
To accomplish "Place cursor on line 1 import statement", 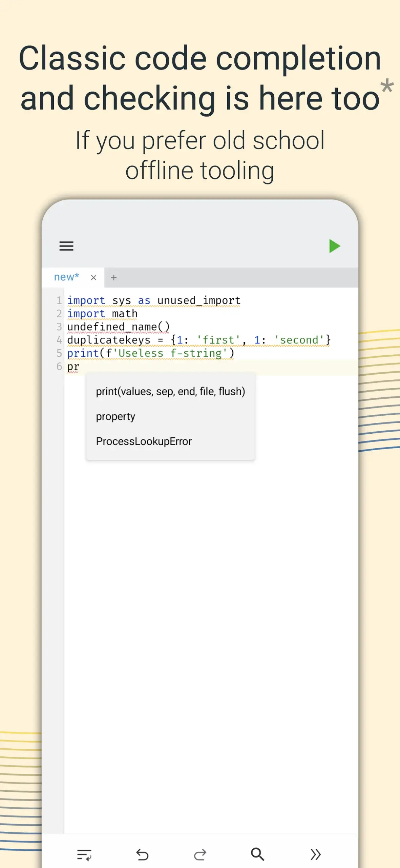I will coord(154,300).
